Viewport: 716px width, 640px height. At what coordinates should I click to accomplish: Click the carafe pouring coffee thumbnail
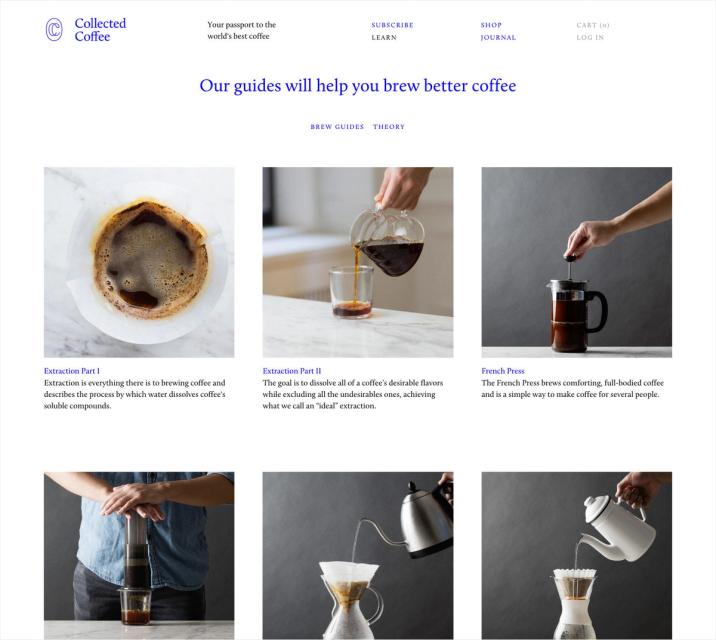(x=358, y=262)
